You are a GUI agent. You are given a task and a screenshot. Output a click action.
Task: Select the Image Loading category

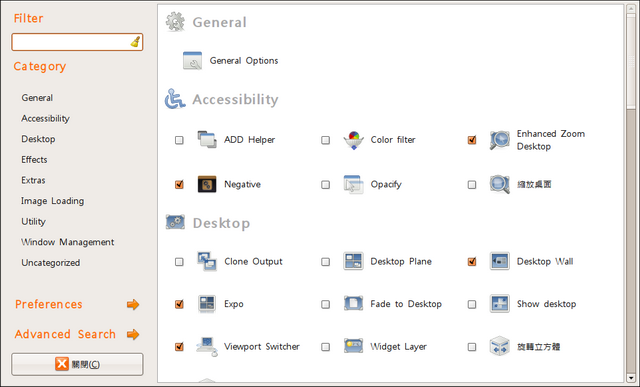pos(53,201)
